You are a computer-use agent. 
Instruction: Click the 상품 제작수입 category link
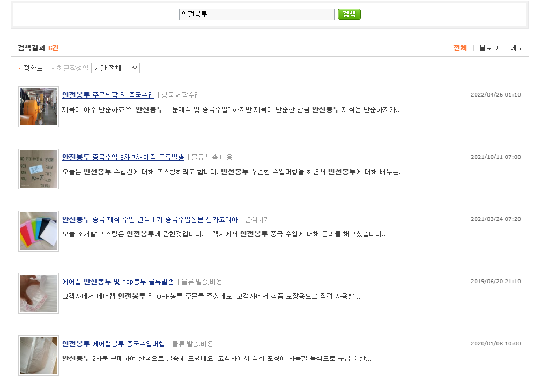181,95
